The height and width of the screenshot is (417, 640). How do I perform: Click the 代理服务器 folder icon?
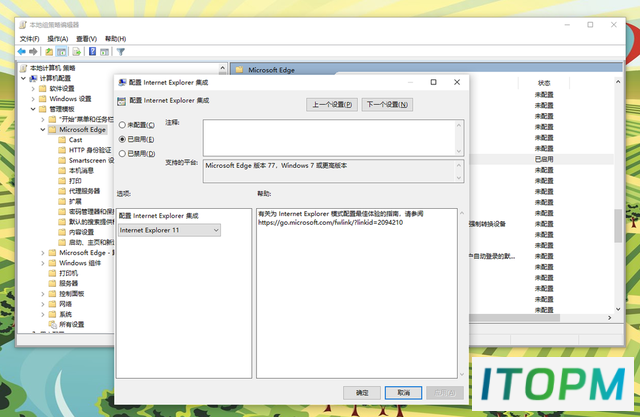(62, 191)
